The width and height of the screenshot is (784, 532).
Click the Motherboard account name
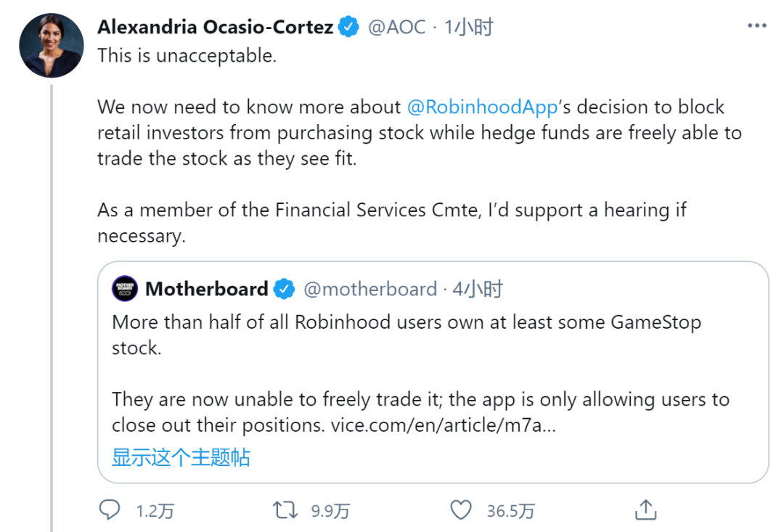point(207,289)
